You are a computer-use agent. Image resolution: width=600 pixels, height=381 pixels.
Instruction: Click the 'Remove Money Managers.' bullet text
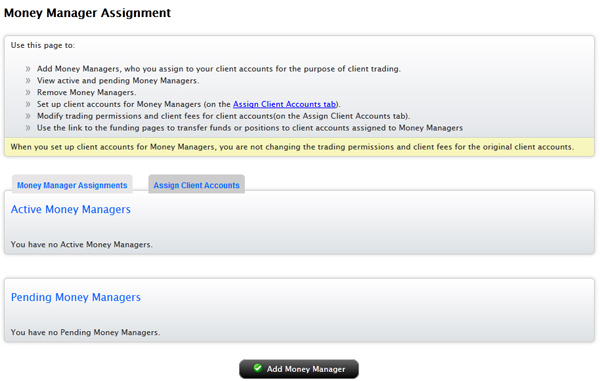86,92
